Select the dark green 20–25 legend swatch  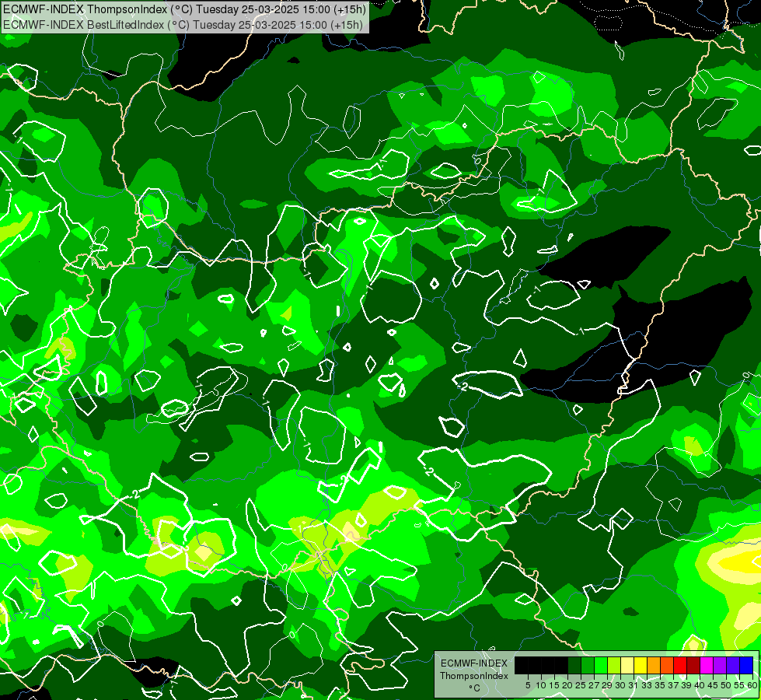point(574,665)
